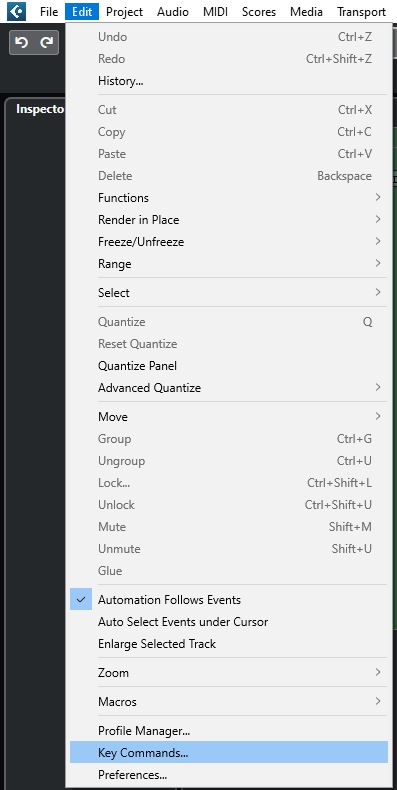Screen dimensions: 397x790
Task: Click the Cubase logo icon
Action: (16, 11)
